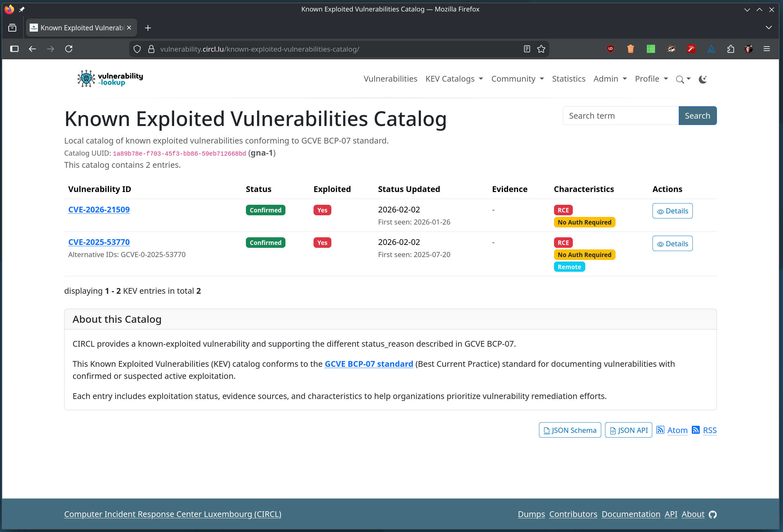Click the vulnerability-lookup logo
Image resolution: width=783 pixels, height=532 pixels.
[x=110, y=78]
